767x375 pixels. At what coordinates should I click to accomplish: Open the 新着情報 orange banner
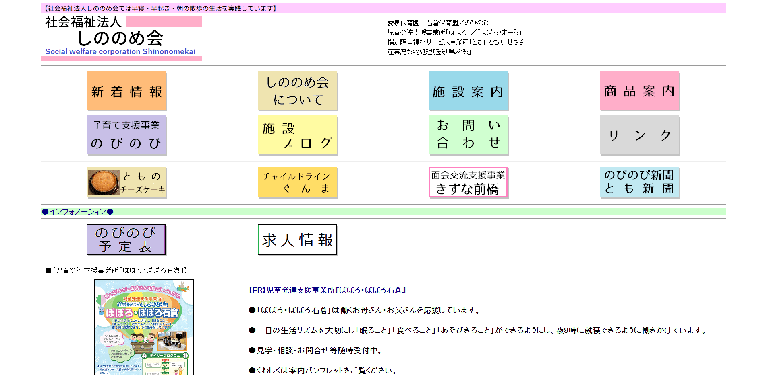click(x=127, y=91)
